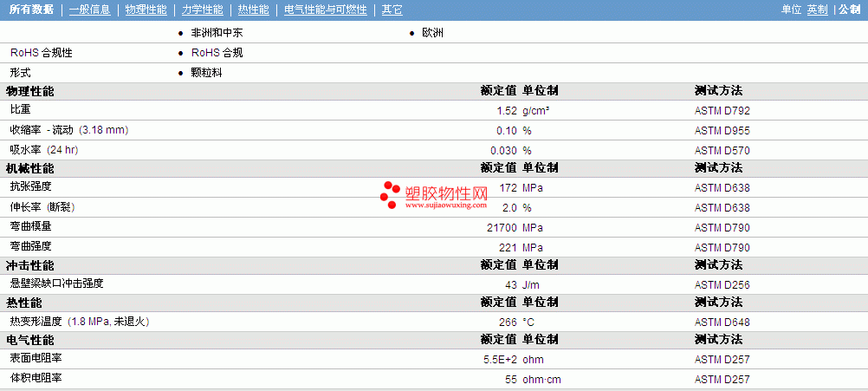This screenshot has height=391, width=868.
Task: Switch to 电气性能与可燃性 tab
Action: click(x=326, y=10)
